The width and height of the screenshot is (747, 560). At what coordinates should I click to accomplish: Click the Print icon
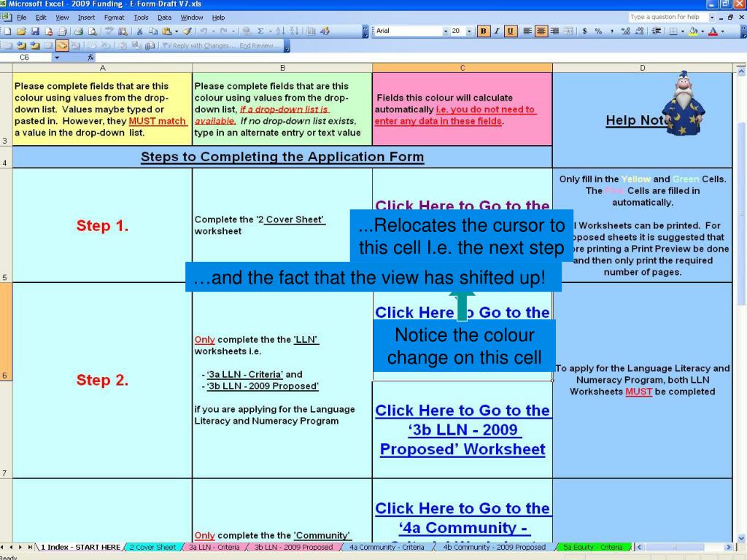[79, 31]
